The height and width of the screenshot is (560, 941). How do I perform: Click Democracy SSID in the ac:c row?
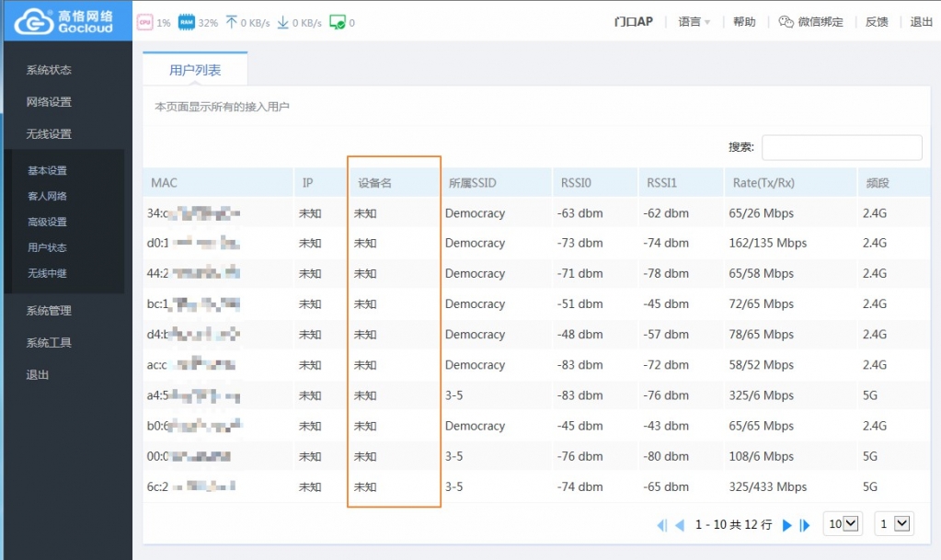point(475,365)
